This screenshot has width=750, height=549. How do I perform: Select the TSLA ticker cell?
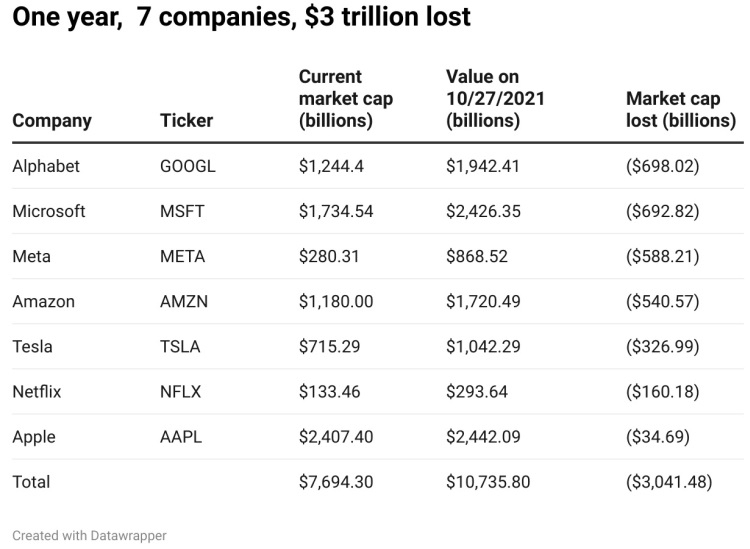coord(180,346)
